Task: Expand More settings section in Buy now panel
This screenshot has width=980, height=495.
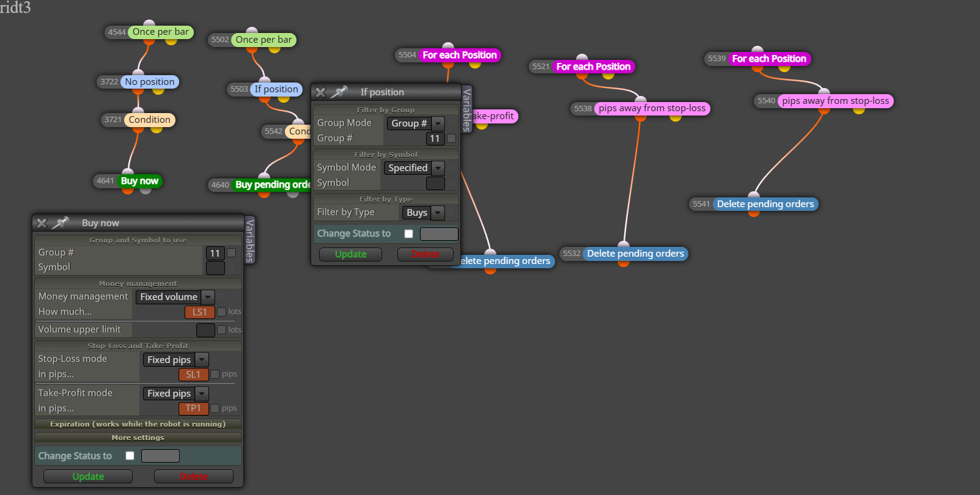Action: [x=138, y=438]
